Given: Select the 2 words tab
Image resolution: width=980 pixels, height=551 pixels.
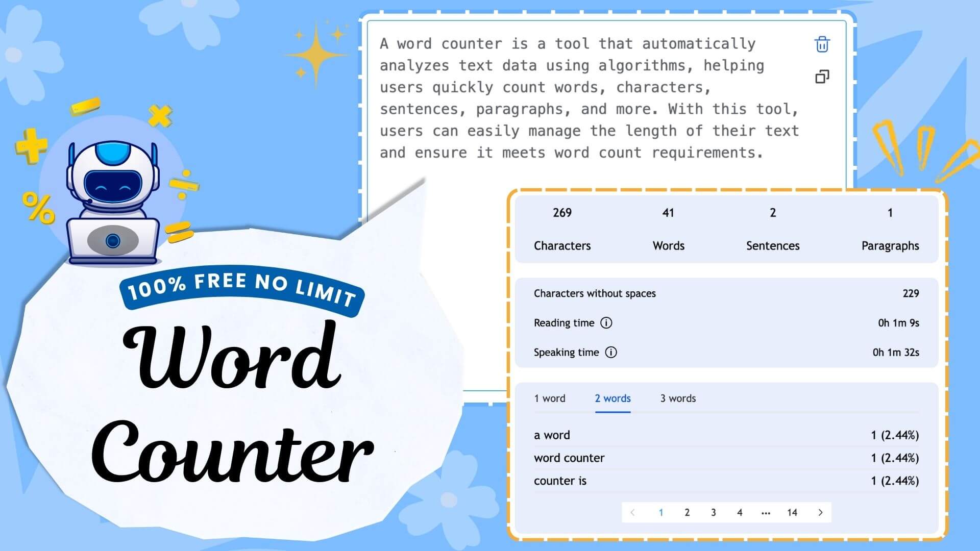Looking at the screenshot, I should coord(612,398).
